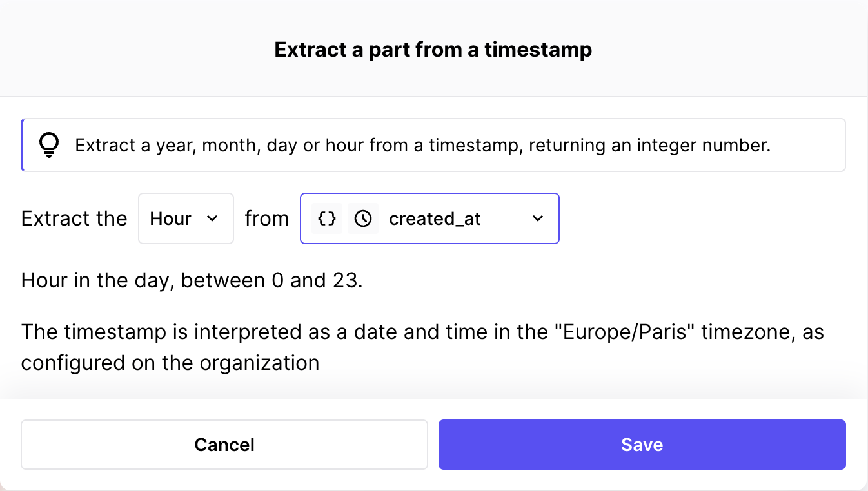This screenshot has width=868, height=491.
Task: Click the 'Hour in the day' description
Action: (97, 280)
